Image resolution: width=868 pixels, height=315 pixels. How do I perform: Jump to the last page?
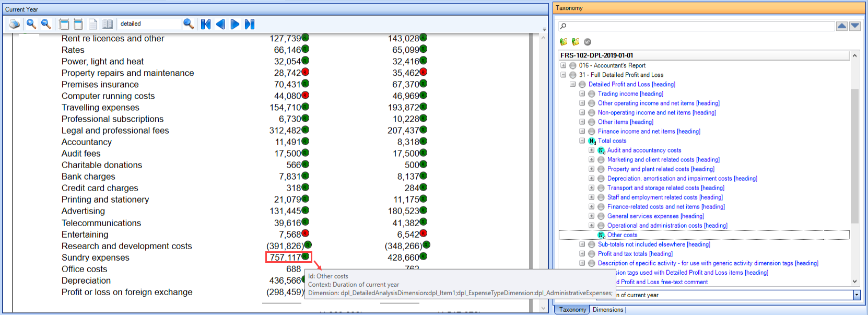coord(250,24)
